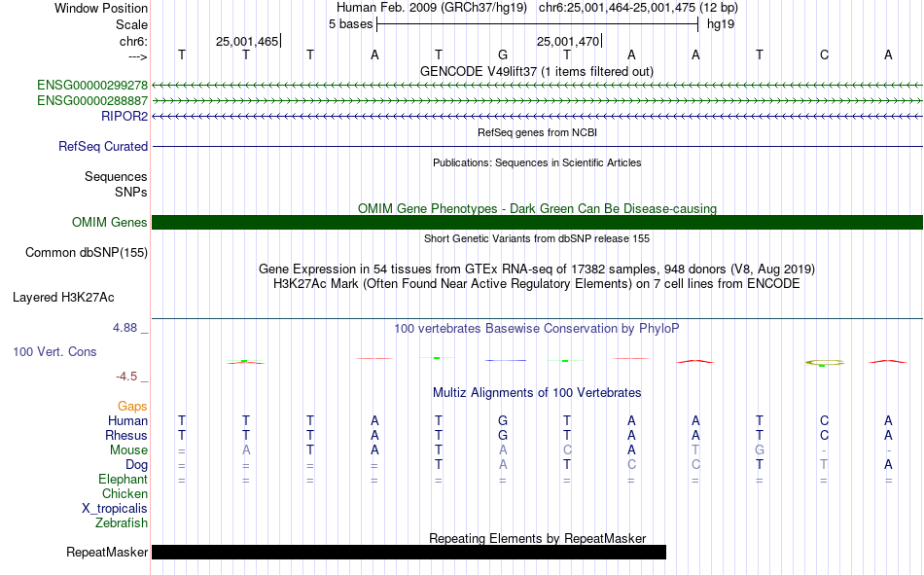Click the Zebrafish species row label
Image resolution: width=924 pixels, height=575 pixels.
pos(122,523)
